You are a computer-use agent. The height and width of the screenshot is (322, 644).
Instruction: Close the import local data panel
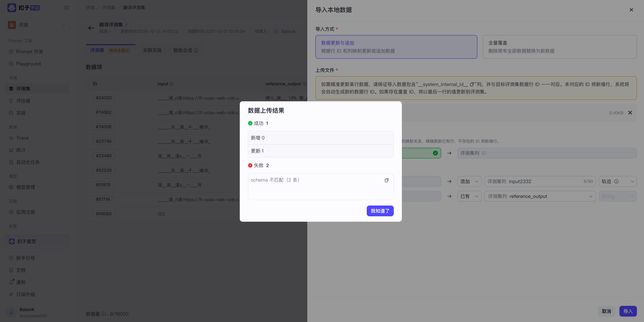(x=631, y=10)
